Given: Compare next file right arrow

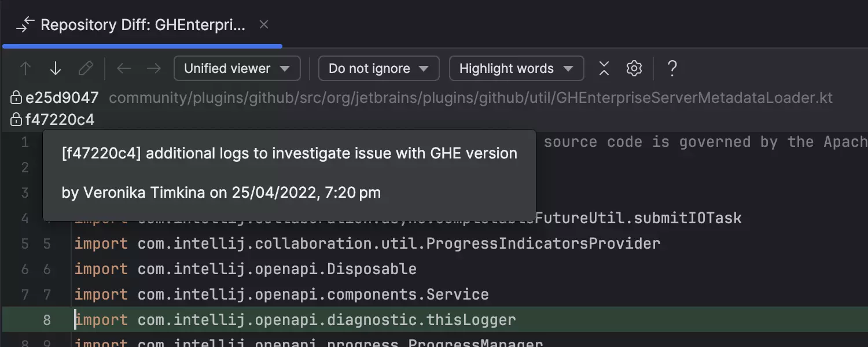Looking at the screenshot, I should coord(154,69).
